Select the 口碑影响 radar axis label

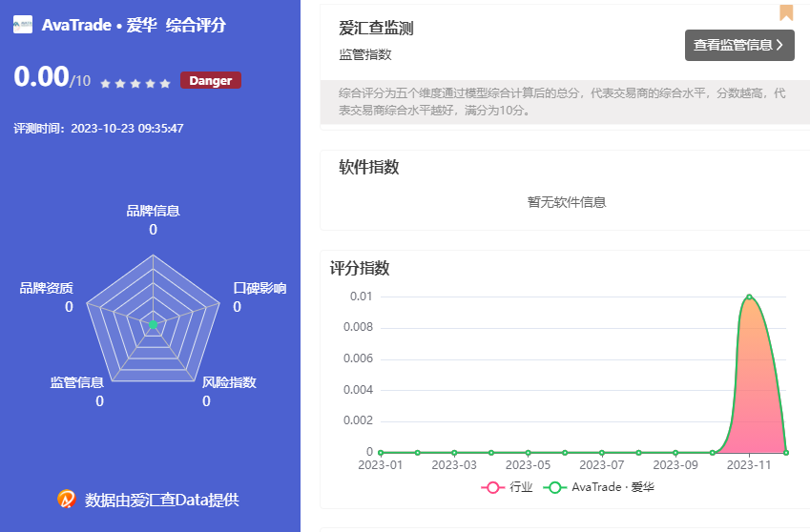[x=260, y=288]
